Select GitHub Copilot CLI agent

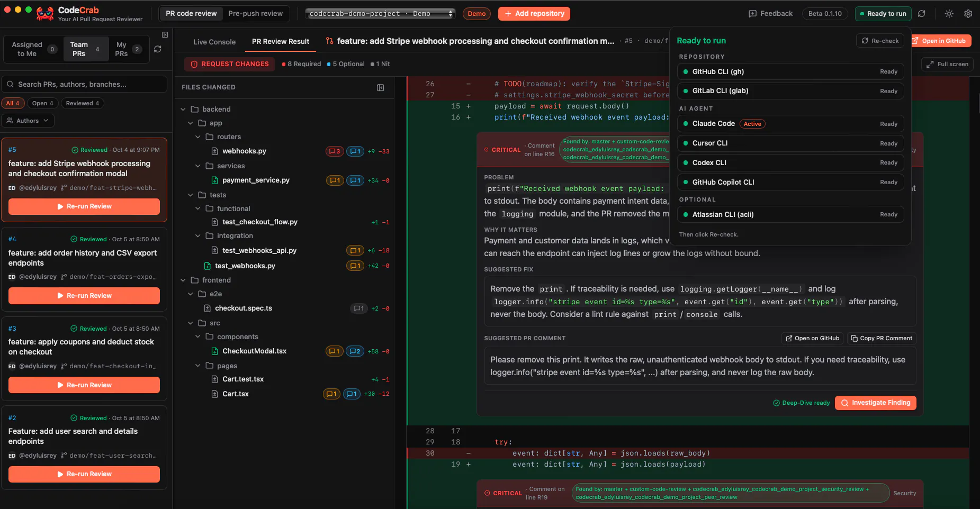pos(790,183)
